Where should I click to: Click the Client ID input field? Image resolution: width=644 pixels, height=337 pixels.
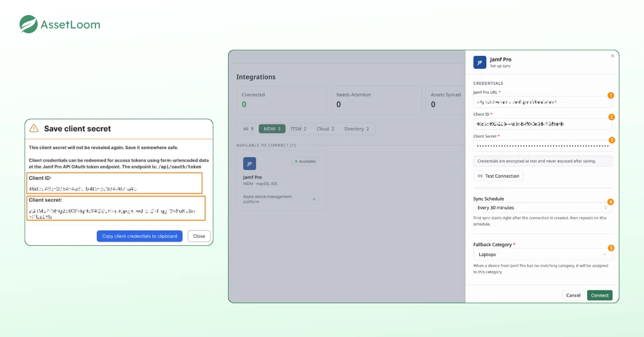pos(543,124)
